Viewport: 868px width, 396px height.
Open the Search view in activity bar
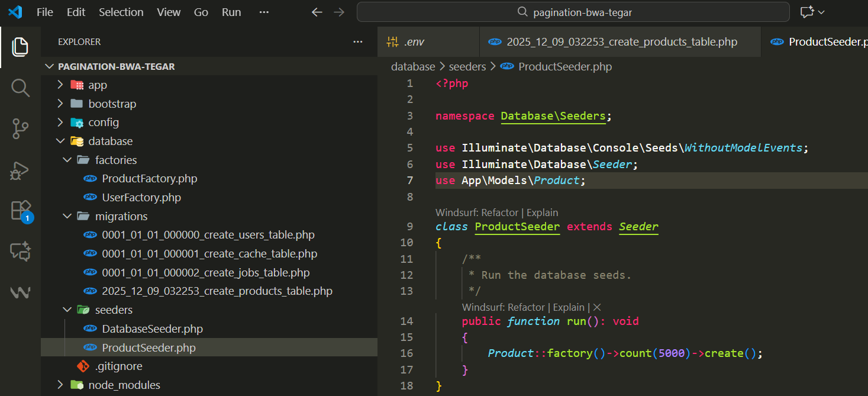point(20,88)
